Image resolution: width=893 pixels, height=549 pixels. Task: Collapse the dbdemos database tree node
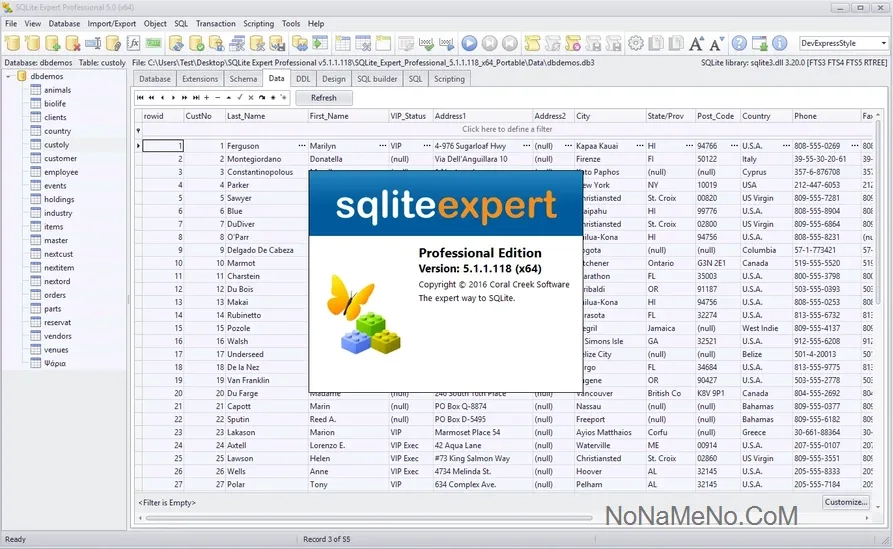coord(9,76)
